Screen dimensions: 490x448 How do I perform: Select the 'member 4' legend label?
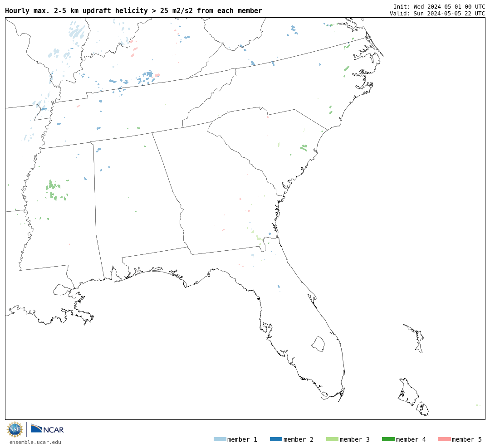[x=411, y=439]
